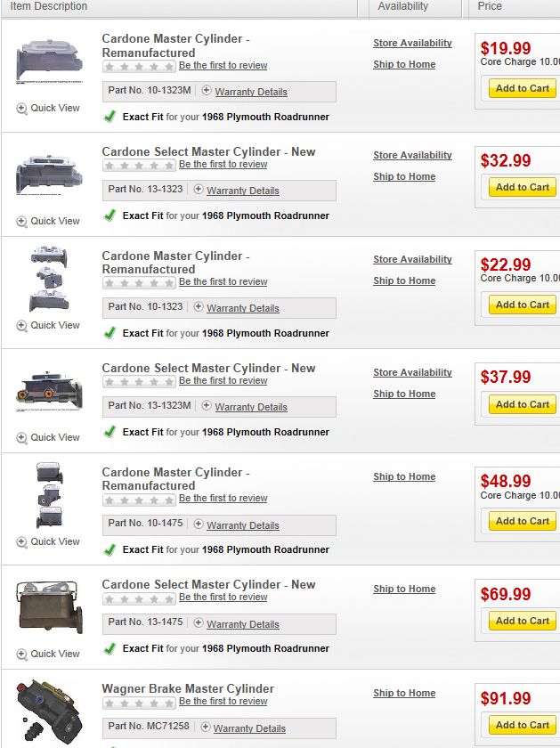Click Ship to Home for $48.99 cylinder
This screenshot has width=560, height=748.
404,476
